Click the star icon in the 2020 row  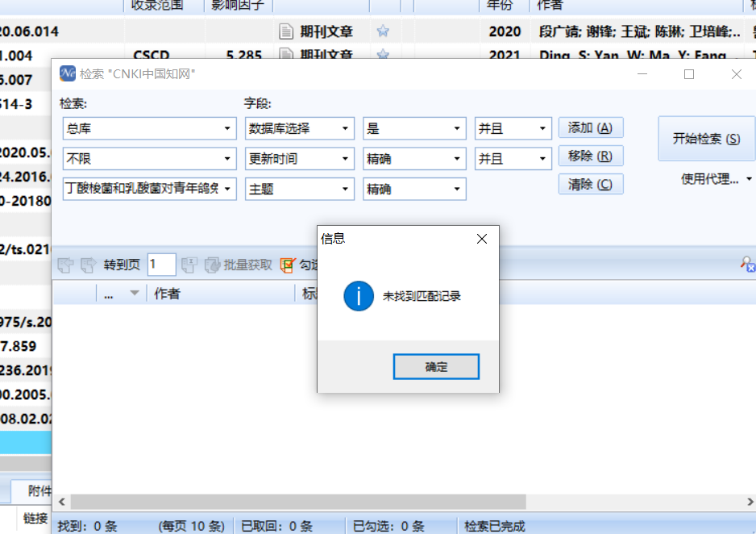[383, 31]
